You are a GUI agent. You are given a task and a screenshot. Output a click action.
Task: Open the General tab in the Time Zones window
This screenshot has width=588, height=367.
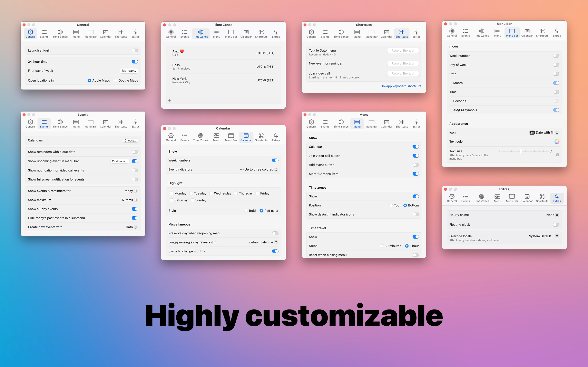tap(171, 33)
